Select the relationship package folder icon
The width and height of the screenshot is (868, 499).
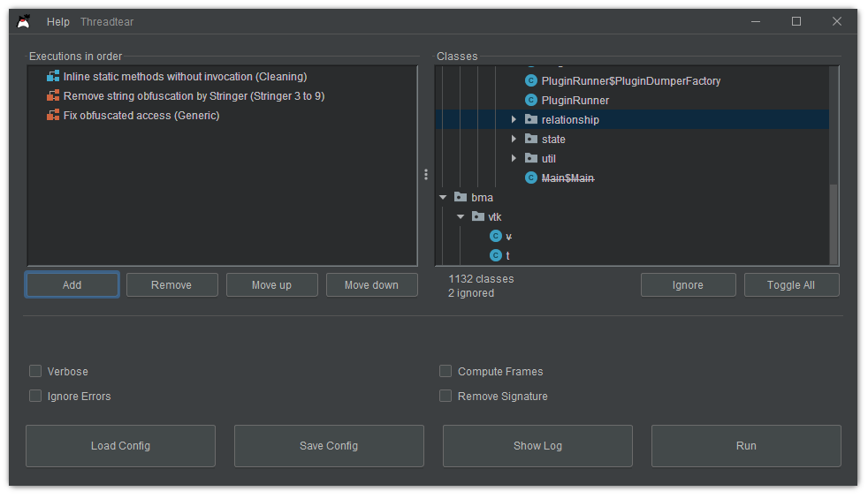[530, 120]
